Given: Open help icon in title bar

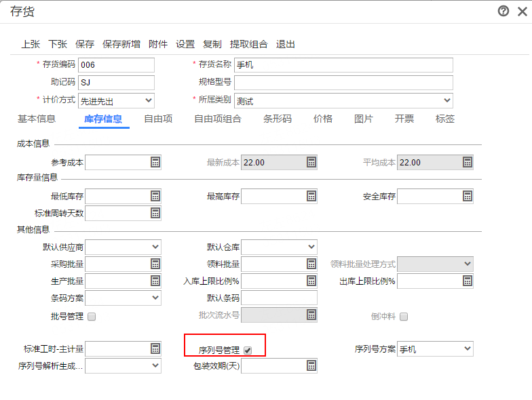Looking at the screenshot, I should 503,11.
